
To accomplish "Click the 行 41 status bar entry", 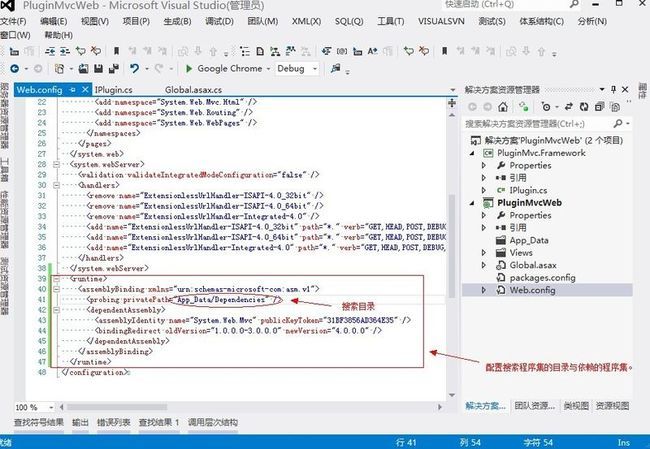I will 406,442.
